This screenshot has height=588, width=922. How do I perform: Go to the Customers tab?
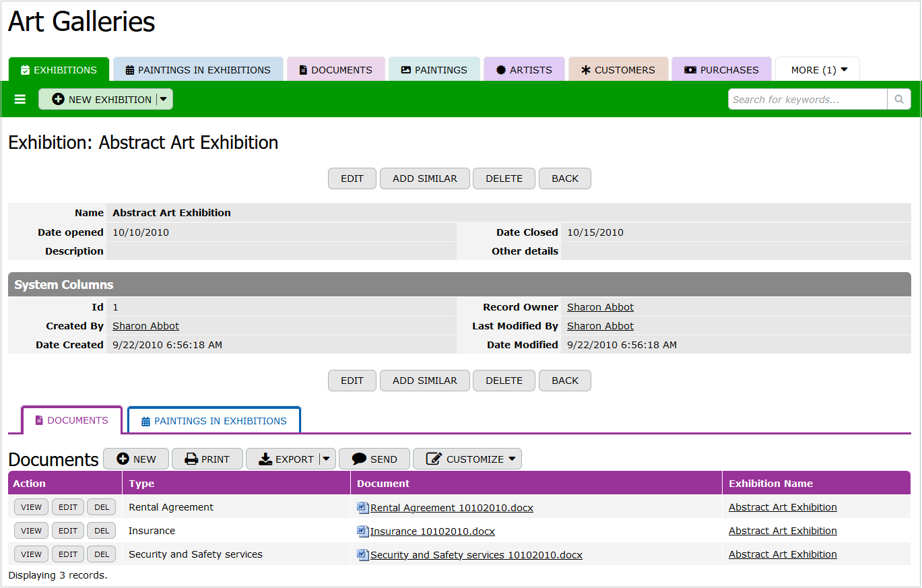tap(618, 70)
